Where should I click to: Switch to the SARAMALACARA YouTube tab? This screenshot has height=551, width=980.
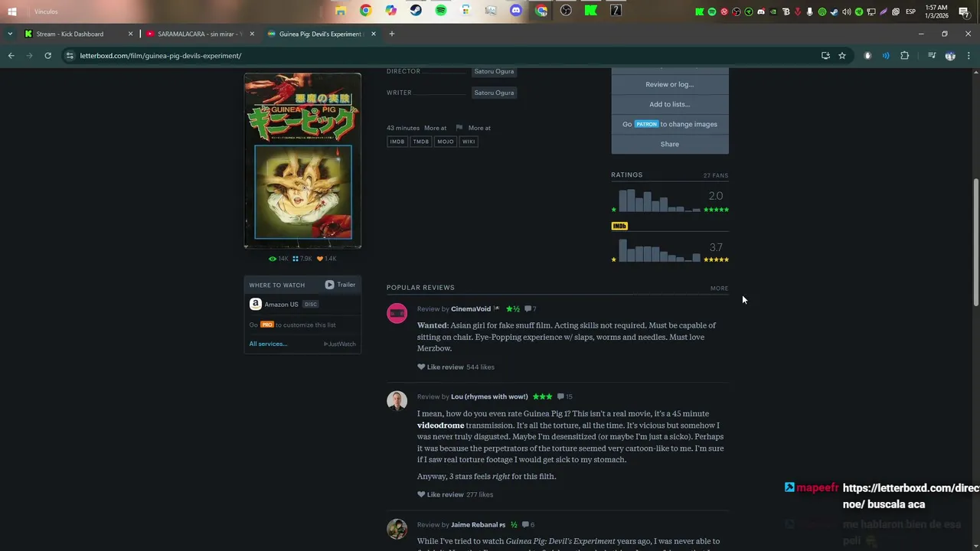[199, 34]
